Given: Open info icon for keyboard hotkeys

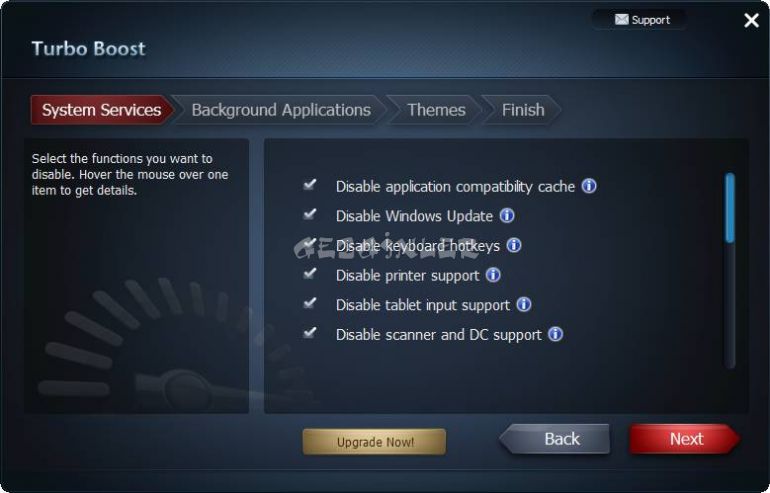Looking at the screenshot, I should coord(514,245).
